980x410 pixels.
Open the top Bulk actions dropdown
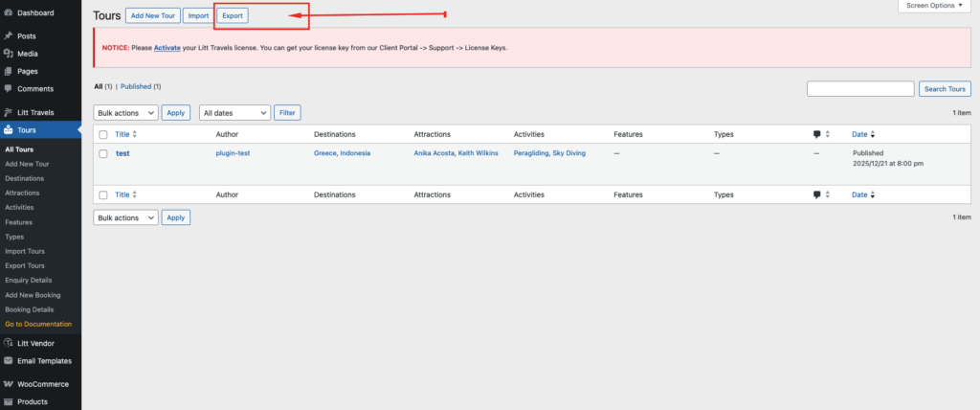(125, 113)
